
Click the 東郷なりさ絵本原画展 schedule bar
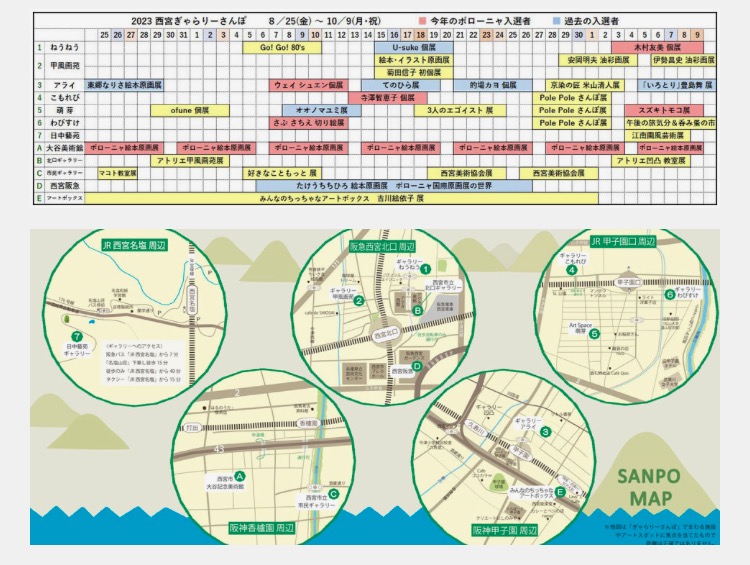coord(124,85)
